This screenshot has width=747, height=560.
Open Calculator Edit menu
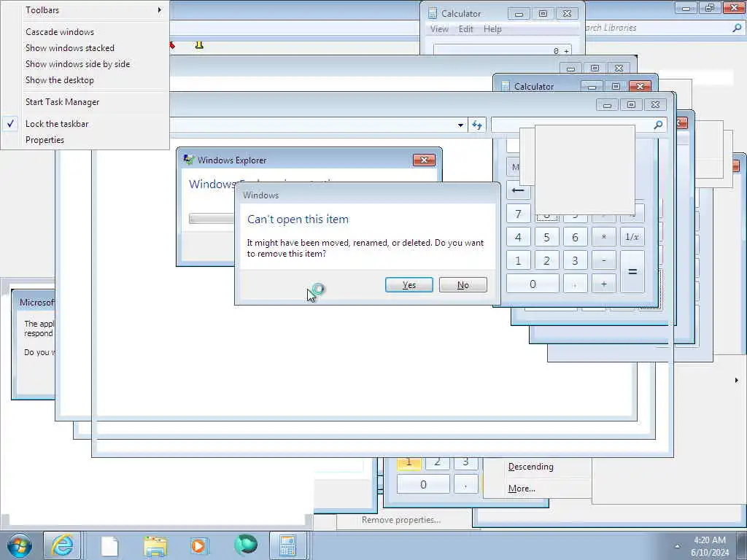tap(466, 29)
